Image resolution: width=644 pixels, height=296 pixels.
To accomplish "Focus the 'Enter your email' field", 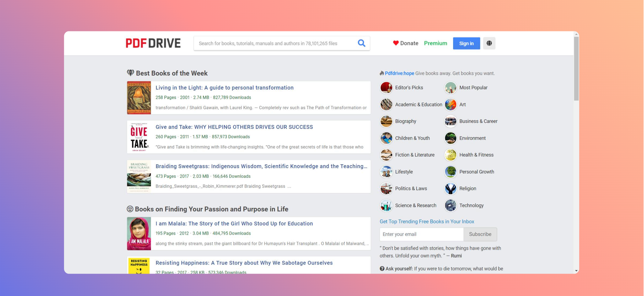I will pos(421,234).
